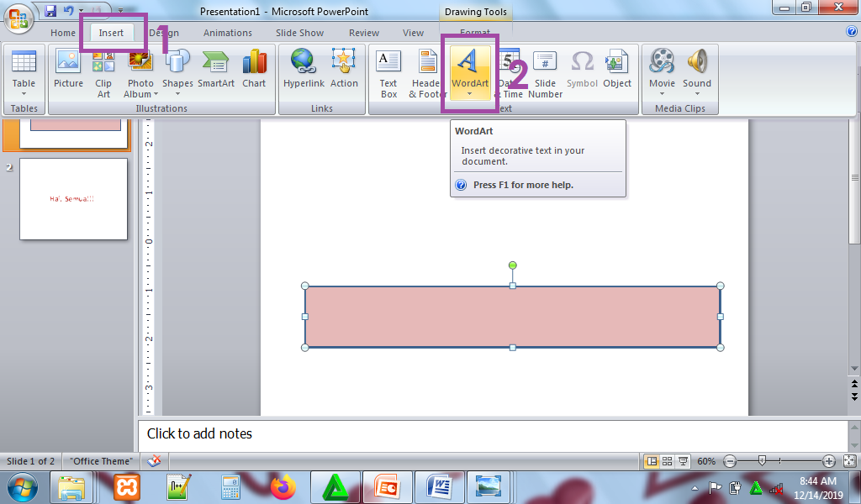Switch to Normal view

[x=652, y=461]
